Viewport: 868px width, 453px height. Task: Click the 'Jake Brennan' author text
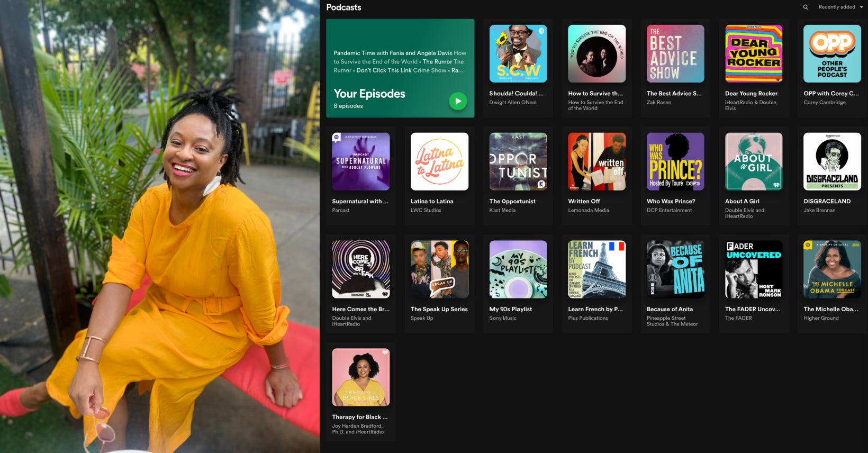click(x=819, y=211)
